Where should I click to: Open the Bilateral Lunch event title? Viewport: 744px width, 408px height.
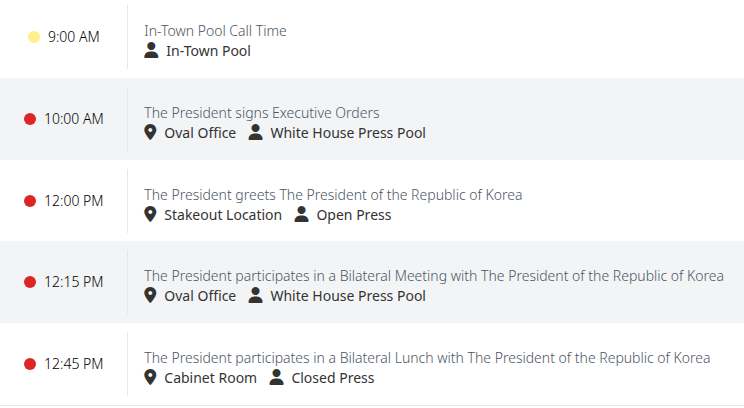click(427, 358)
